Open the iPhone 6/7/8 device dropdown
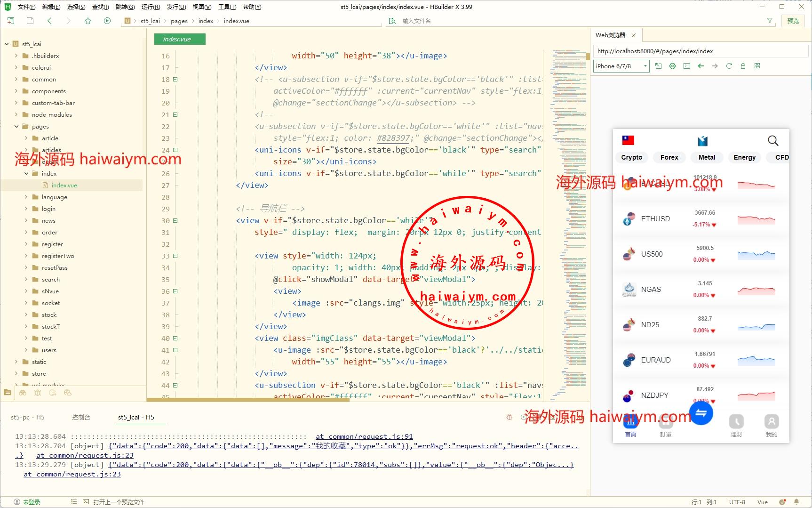Viewport: 812px width, 508px height. pos(621,66)
